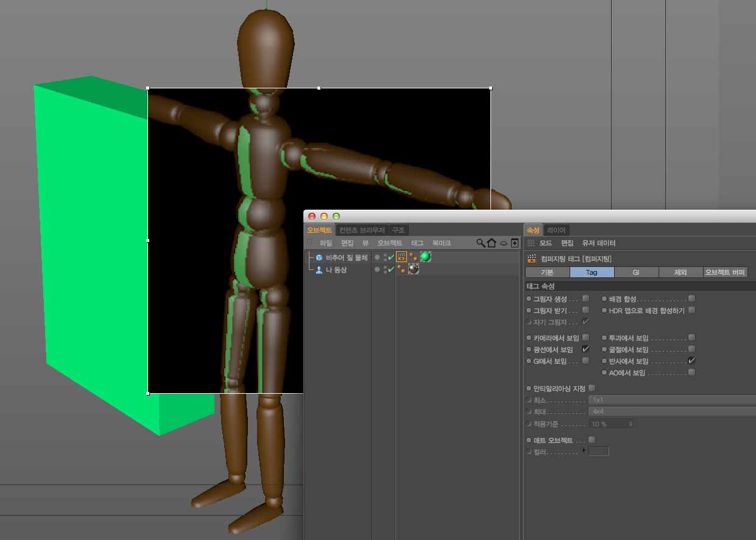Enable the 굴절에서 보임 checkbox
Screen dimensions: 756x540
click(691, 349)
